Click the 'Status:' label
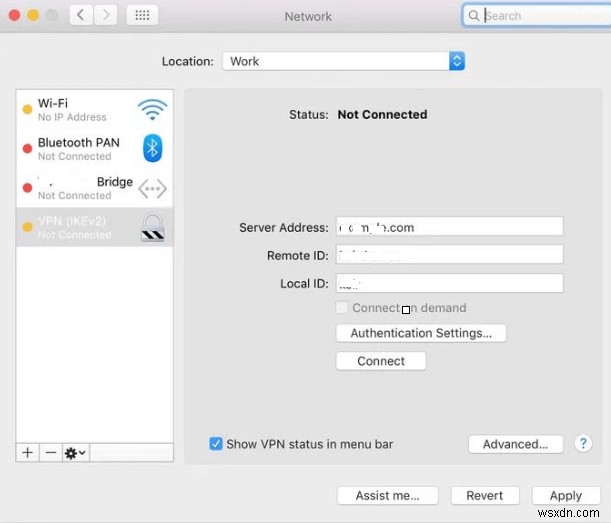Viewport: 611px width, 523px height. [309, 115]
